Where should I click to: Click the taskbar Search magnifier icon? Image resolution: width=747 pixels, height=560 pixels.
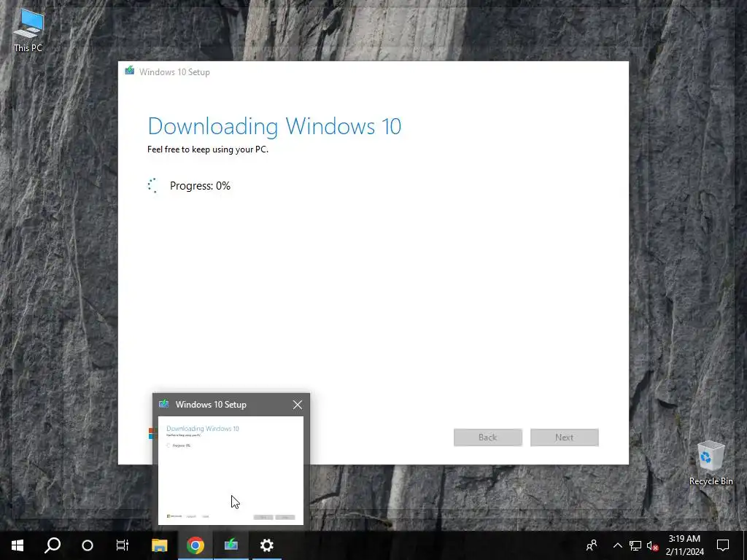coord(53,545)
